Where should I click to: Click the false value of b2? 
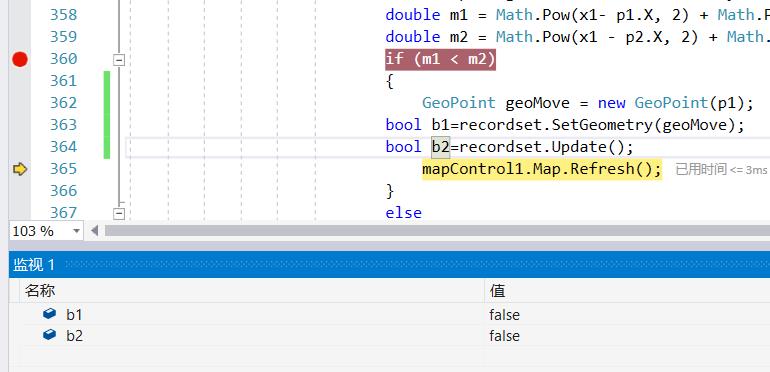[504, 336]
